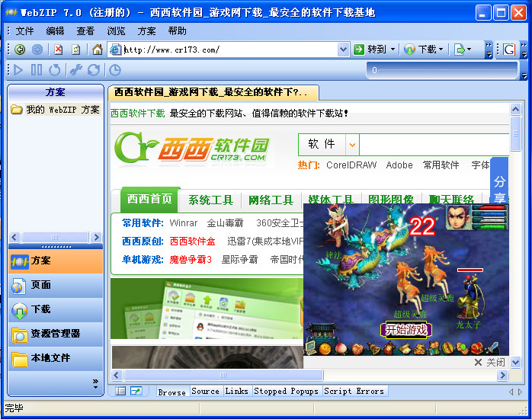Click the 魔兽争霸3 game link
Screen dimensions: 532x419
click(x=191, y=260)
